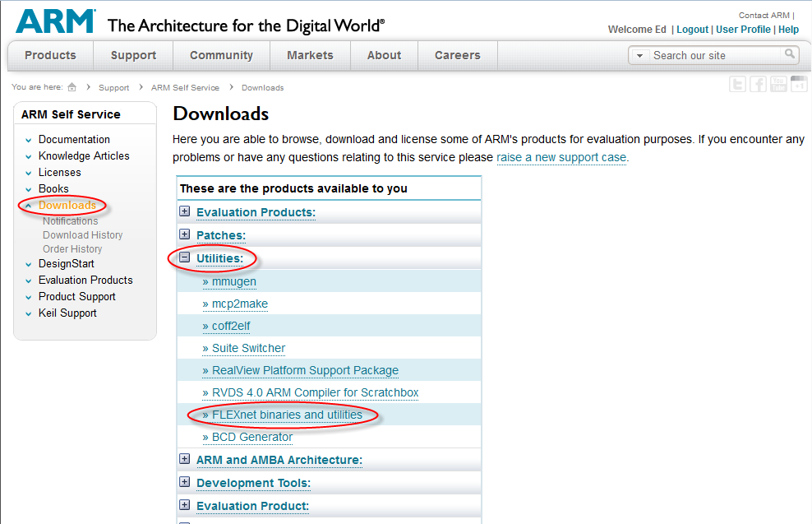Expand ARM and AMBA Architecture section

(x=185, y=459)
